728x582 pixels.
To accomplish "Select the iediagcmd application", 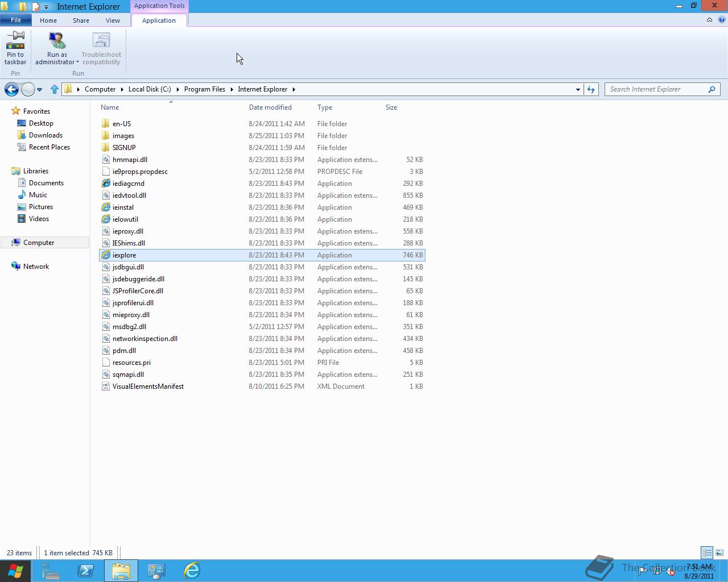I will (262, 184).
